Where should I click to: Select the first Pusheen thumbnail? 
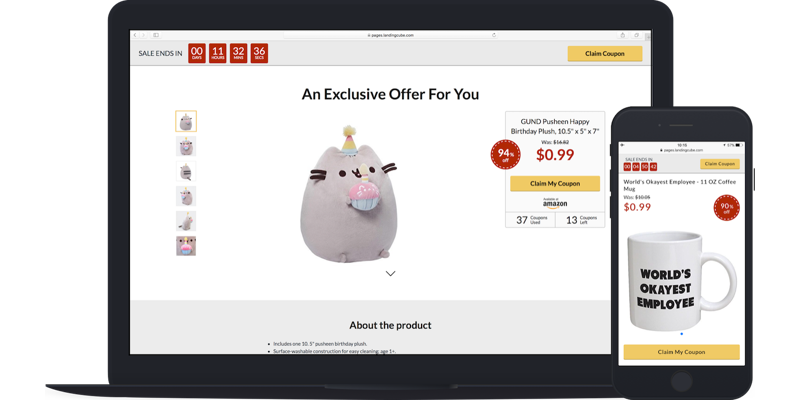pos(186,121)
